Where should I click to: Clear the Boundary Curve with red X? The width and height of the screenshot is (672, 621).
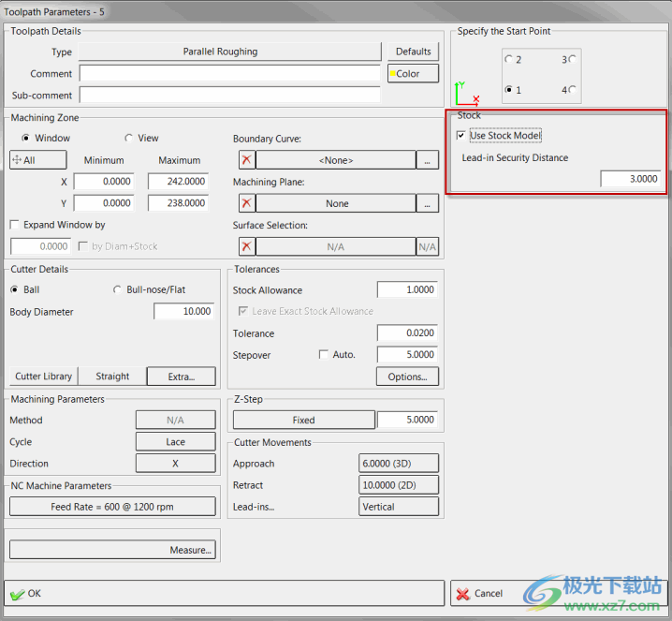[247, 160]
